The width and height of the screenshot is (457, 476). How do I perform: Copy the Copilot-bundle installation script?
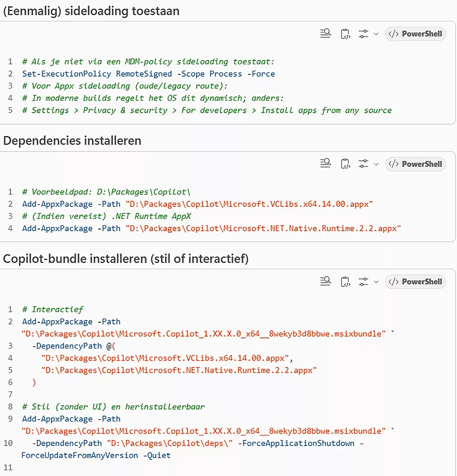point(345,282)
